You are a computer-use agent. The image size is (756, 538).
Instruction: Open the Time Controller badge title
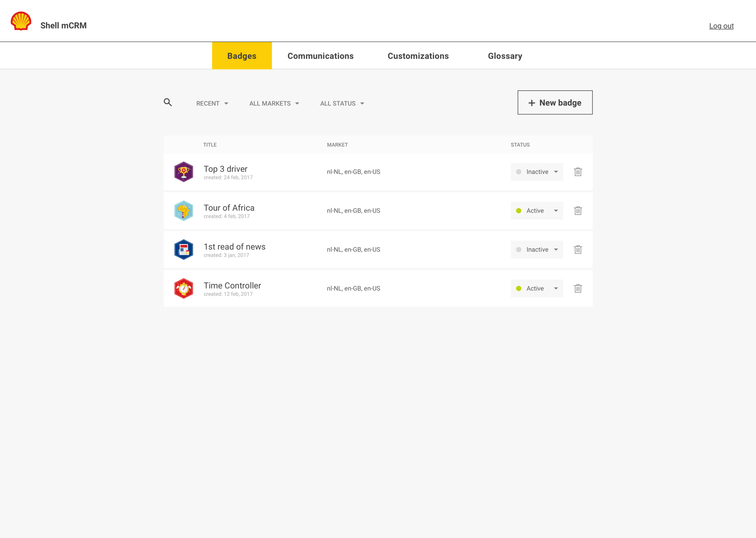pyautogui.click(x=232, y=286)
